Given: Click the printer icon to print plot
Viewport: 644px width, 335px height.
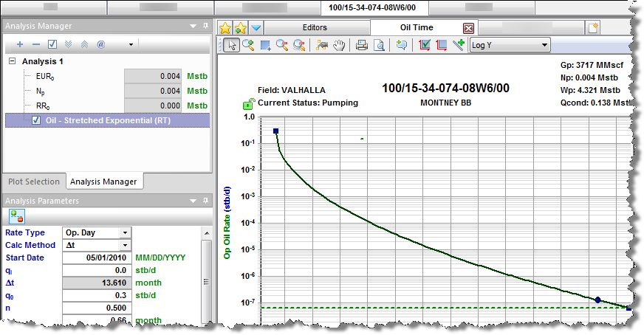Looking at the screenshot, I should pyautogui.click(x=362, y=45).
